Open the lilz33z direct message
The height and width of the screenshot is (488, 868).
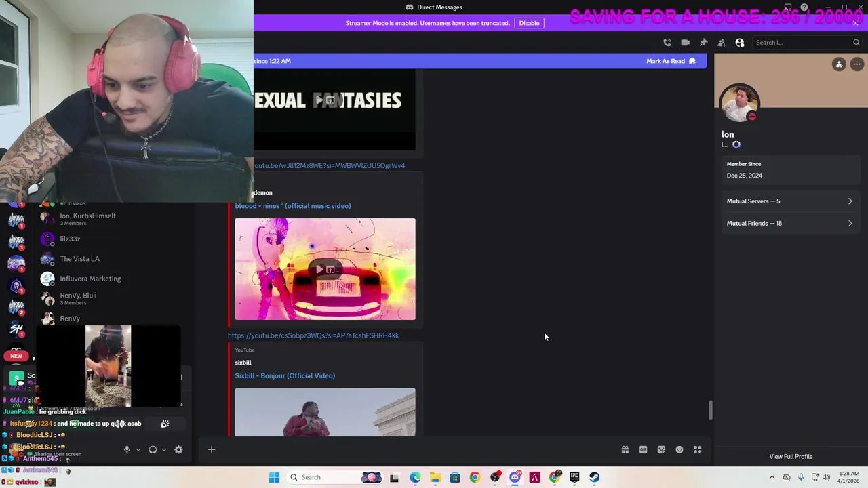(x=112, y=239)
